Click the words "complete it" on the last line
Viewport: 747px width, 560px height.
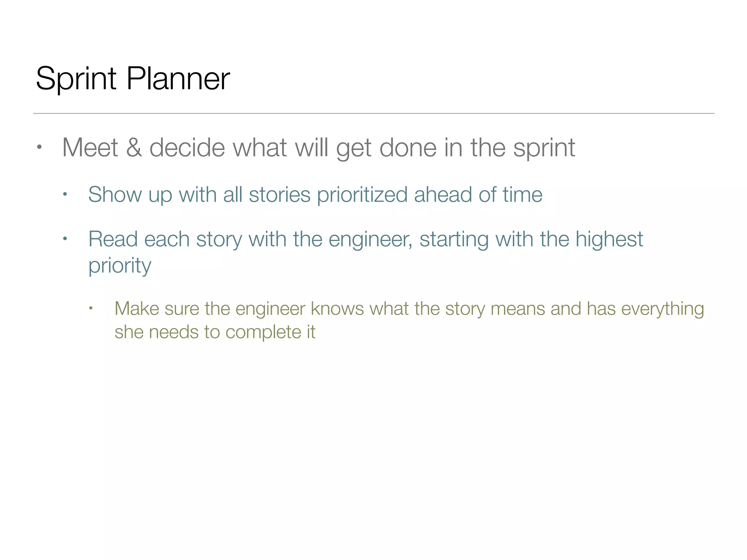click(270, 332)
